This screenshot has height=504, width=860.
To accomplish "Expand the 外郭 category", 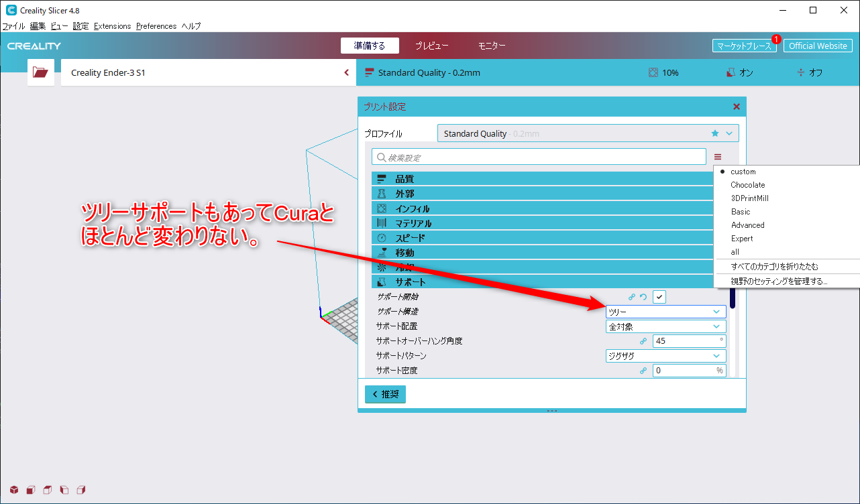I will tap(542, 194).
